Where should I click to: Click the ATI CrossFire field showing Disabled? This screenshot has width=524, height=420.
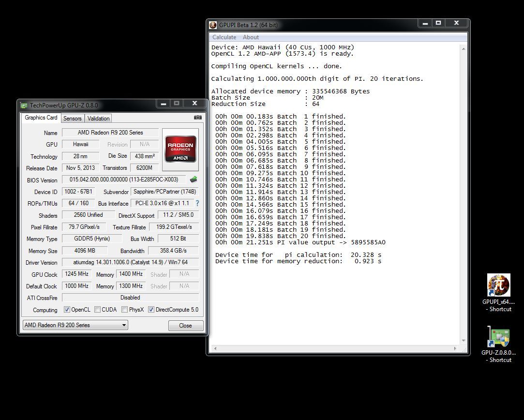click(x=130, y=298)
